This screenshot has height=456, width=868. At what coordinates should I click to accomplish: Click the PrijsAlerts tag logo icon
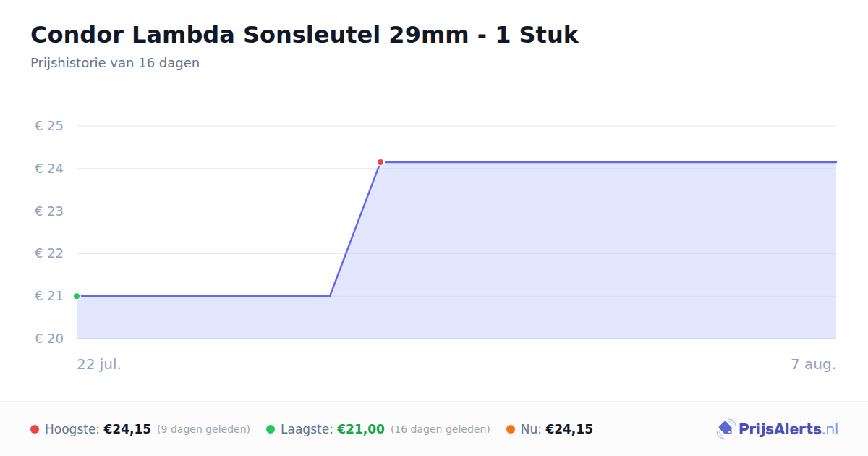(x=726, y=429)
